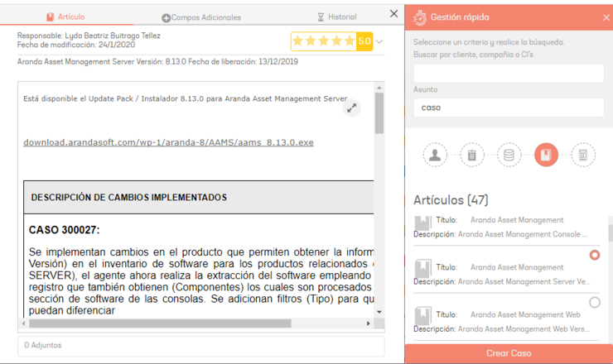Click the plus icon on Campos Adicionales tab
613x364 pixels.
click(x=167, y=18)
